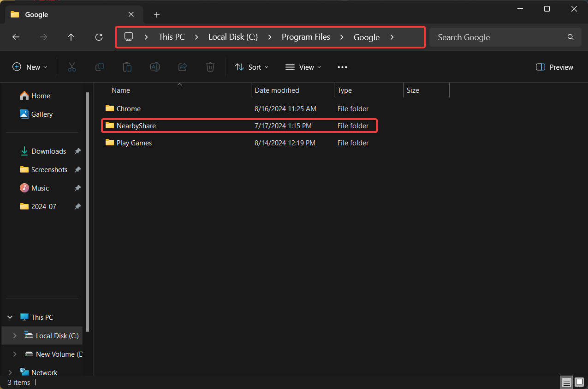Click the Copy icon in toolbar
Screen dimensions: 588x389
pos(99,67)
